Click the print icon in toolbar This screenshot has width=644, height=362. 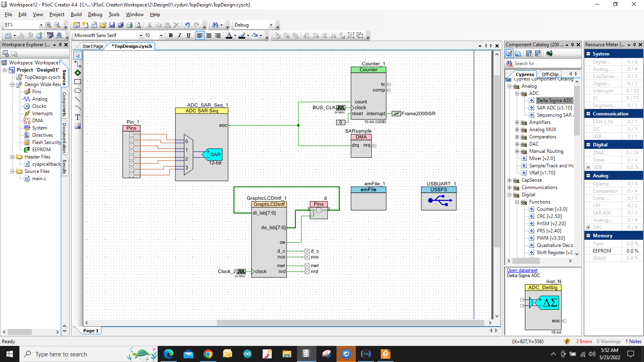click(129, 25)
